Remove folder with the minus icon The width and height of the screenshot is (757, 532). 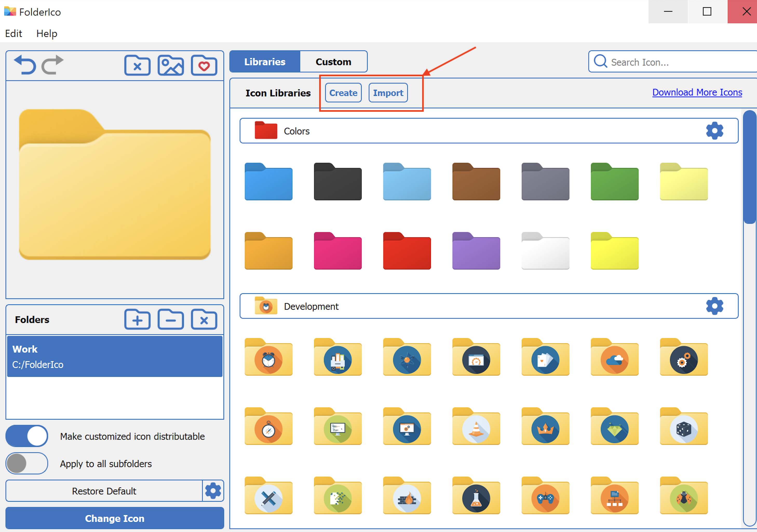click(x=171, y=320)
